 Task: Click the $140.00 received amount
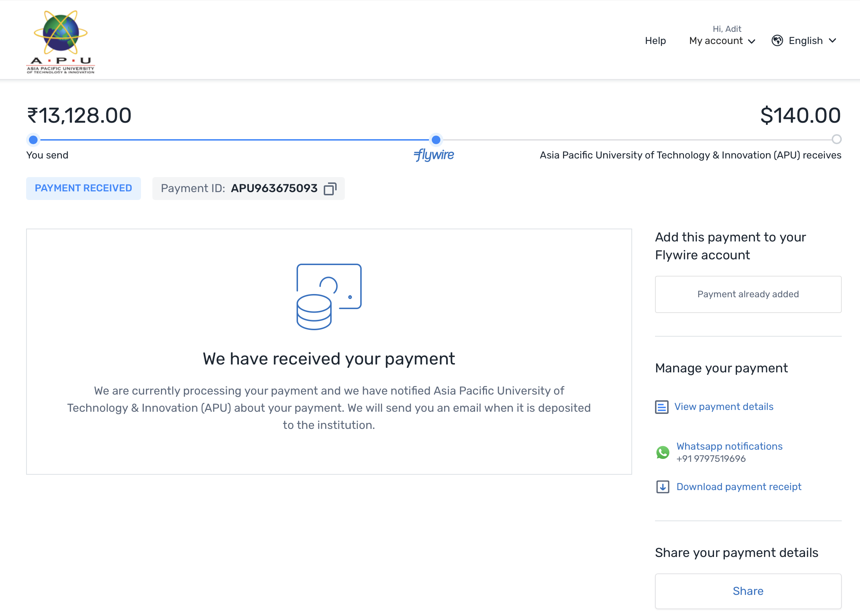coord(801,115)
